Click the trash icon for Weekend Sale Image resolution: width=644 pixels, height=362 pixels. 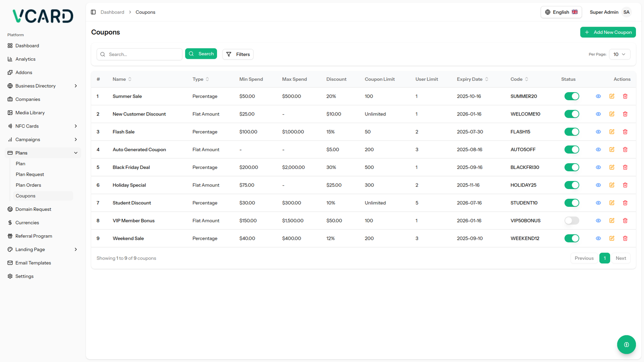pos(625,239)
